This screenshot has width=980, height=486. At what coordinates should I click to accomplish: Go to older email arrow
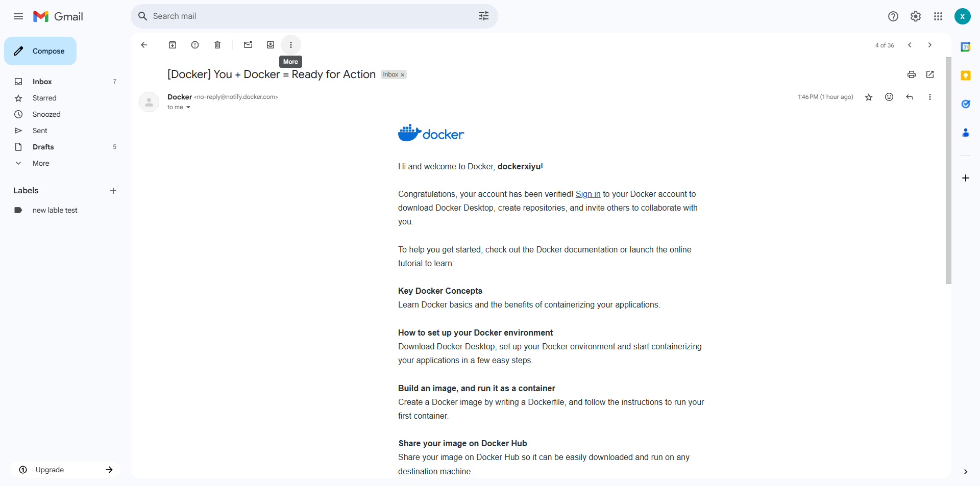[930, 45]
